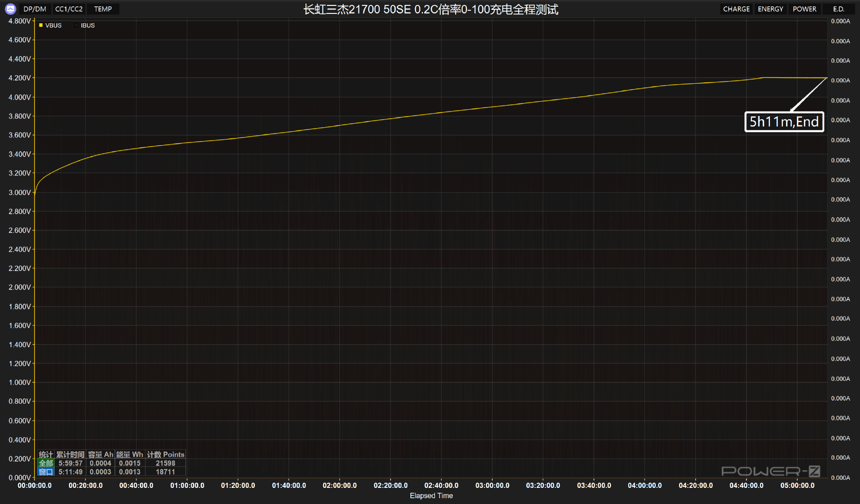860x504 pixels.
Task: Open the CHARGE view
Action: pos(736,9)
